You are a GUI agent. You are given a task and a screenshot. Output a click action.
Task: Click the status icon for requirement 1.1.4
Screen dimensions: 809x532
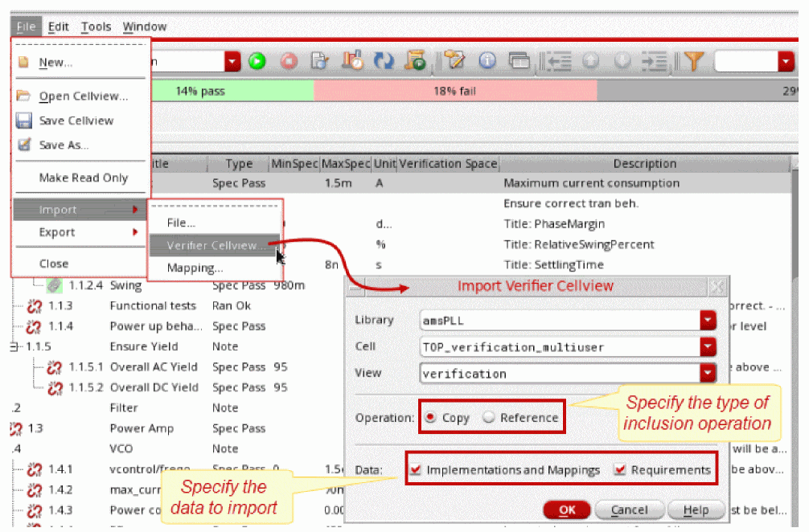(x=34, y=326)
